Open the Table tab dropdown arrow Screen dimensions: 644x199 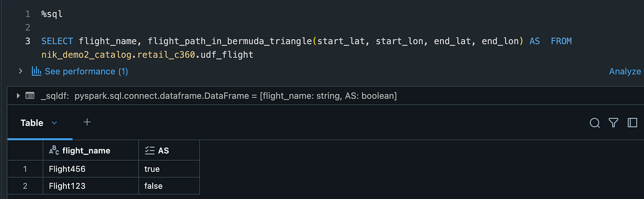pos(54,123)
